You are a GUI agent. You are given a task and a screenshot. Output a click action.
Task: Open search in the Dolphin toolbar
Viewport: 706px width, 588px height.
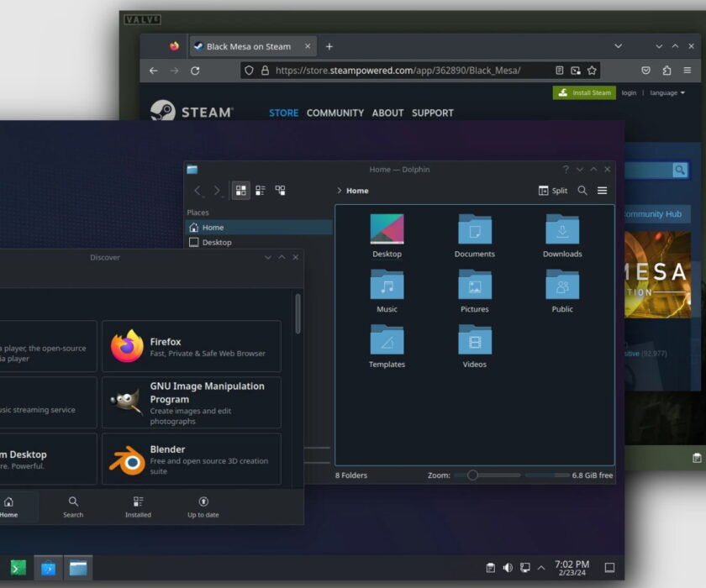(582, 191)
